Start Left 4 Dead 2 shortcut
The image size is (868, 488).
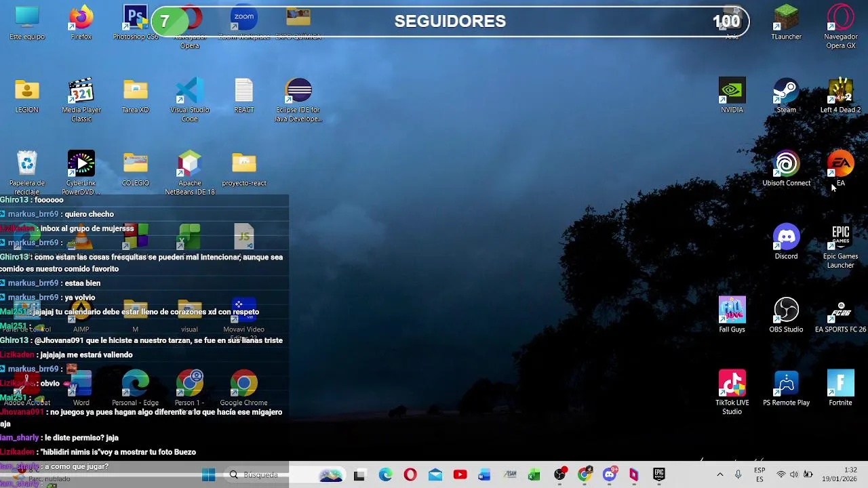coord(841,96)
